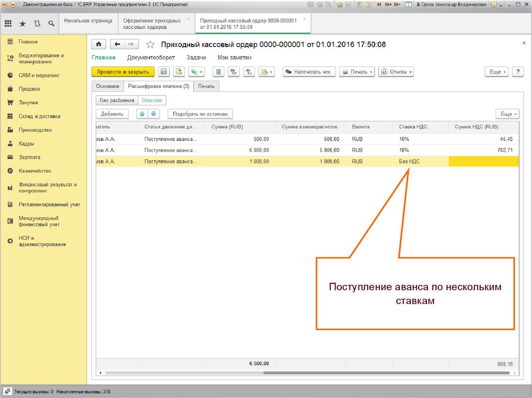Click the Post document icon
The image size is (532, 398).
pos(179,72)
